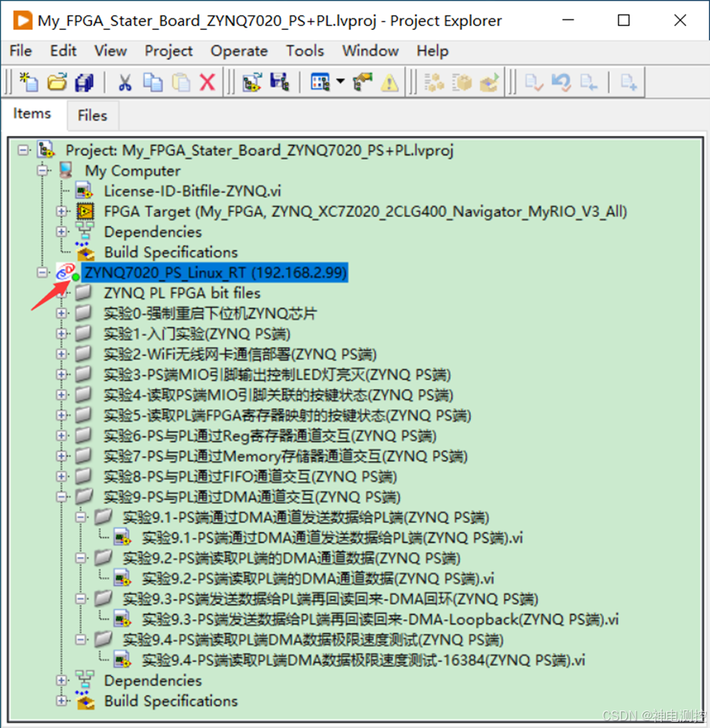Open the Filter View dropdown arrow
710x728 pixels.
340,81
